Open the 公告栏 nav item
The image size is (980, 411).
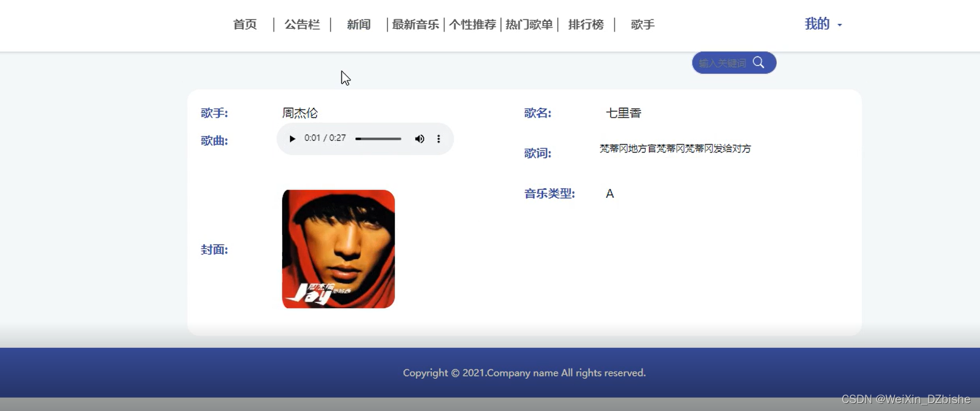(x=302, y=24)
